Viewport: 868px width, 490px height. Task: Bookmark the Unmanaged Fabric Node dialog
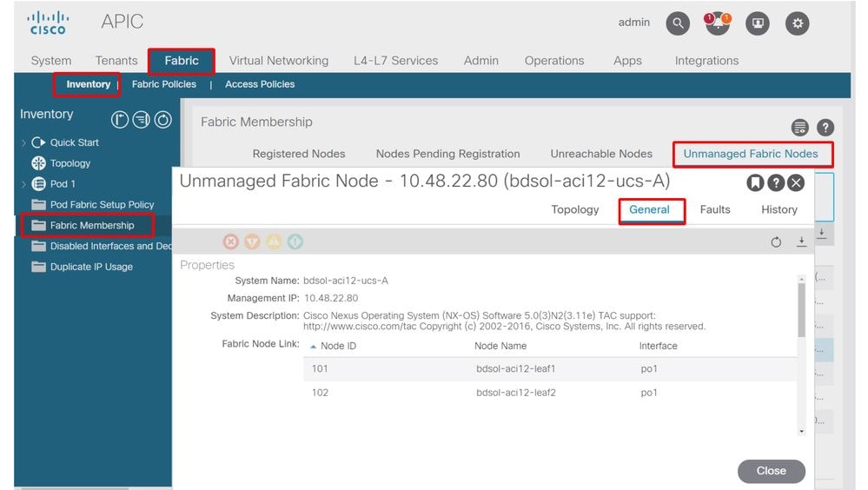click(x=755, y=182)
